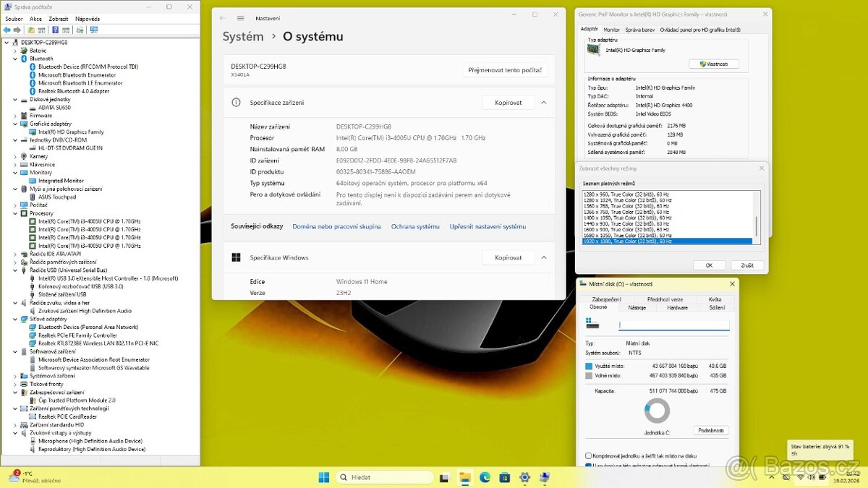Click the disk usage donut chart for Jednotka C

point(656,411)
